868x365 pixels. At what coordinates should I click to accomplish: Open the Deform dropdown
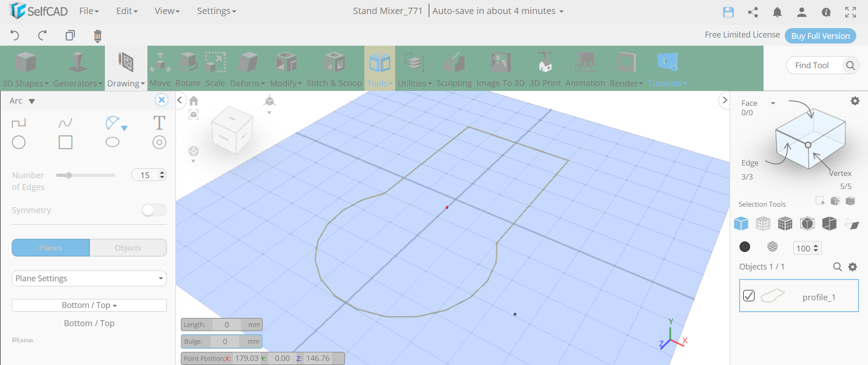248,69
